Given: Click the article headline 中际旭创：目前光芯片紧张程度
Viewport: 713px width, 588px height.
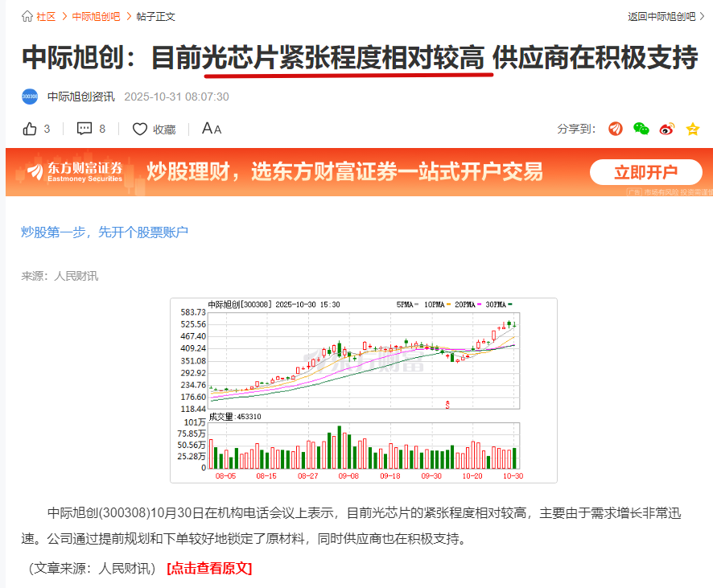Looking at the screenshot, I should point(360,57).
